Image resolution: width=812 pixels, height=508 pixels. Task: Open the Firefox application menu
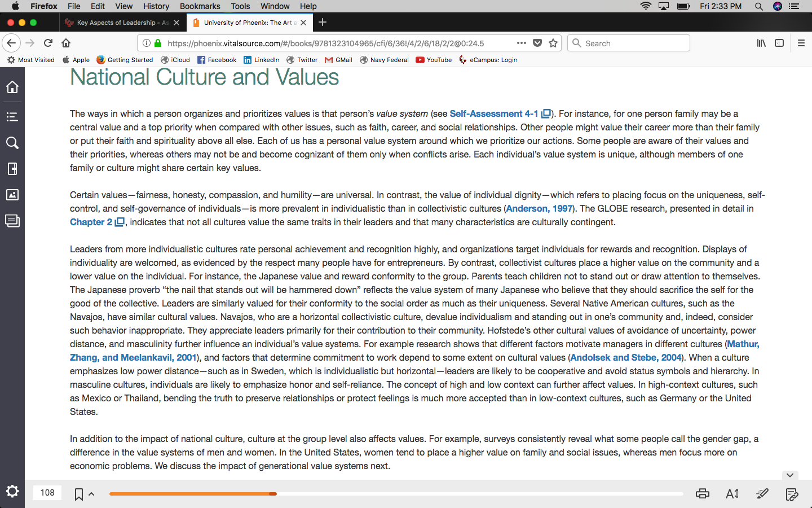[44, 6]
